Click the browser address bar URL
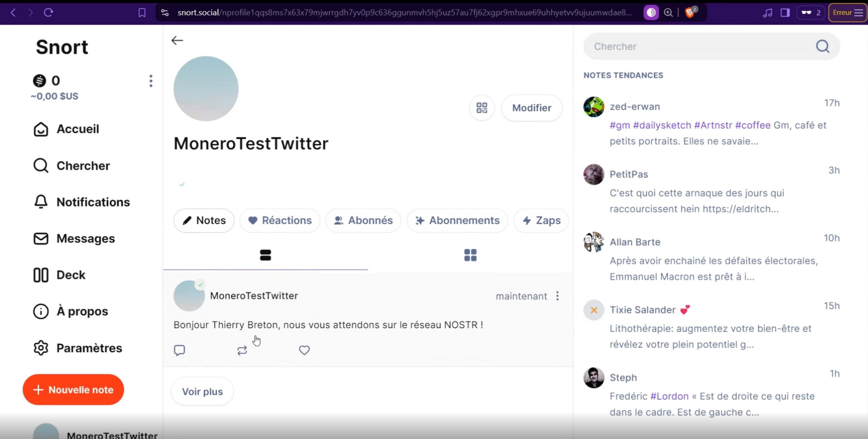Viewport: 868px width, 439px height. point(405,13)
